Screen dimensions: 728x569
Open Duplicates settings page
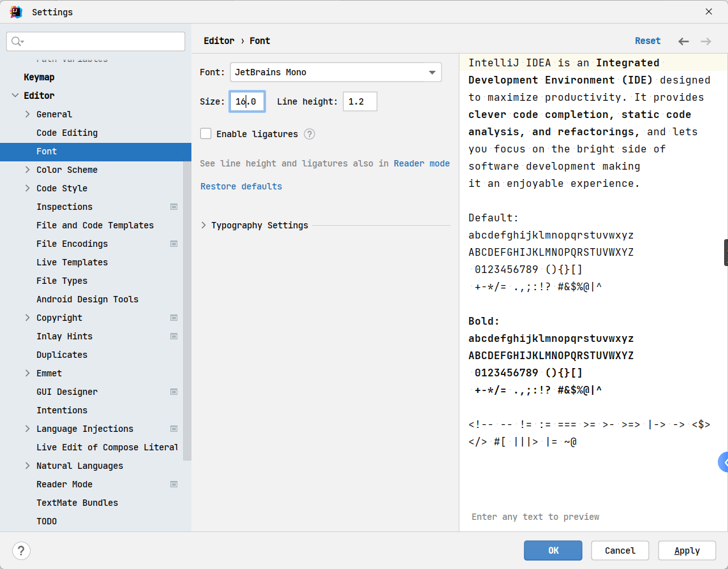[x=62, y=355]
